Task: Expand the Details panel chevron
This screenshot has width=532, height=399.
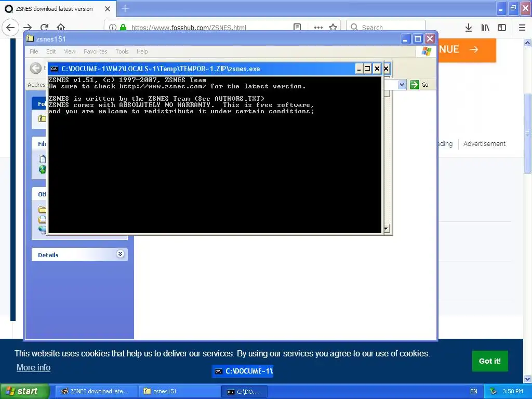Action: (120, 254)
